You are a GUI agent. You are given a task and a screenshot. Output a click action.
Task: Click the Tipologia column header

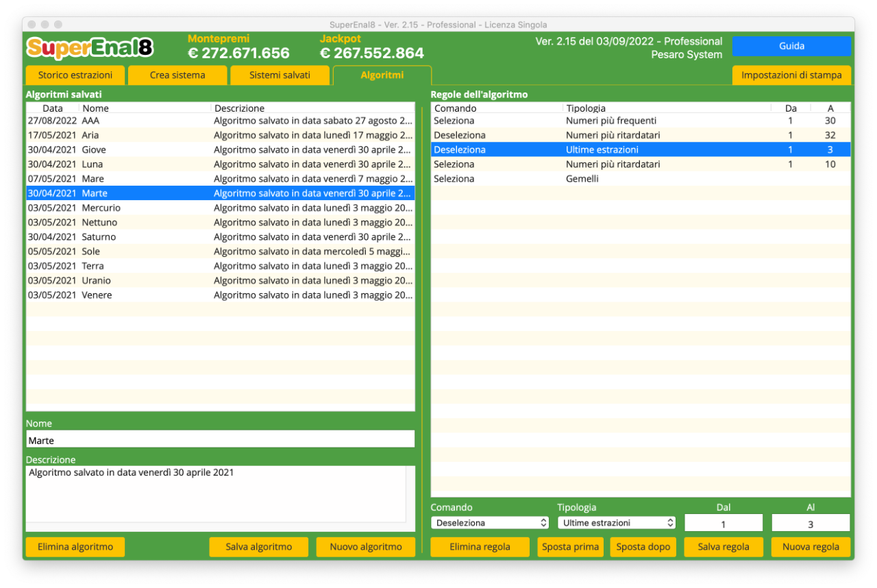(667, 108)
